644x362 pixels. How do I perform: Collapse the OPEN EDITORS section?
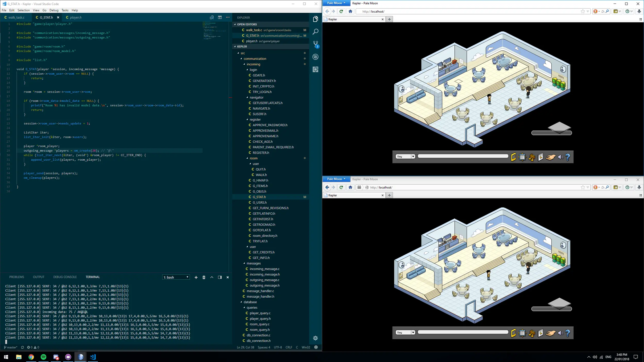247,24
